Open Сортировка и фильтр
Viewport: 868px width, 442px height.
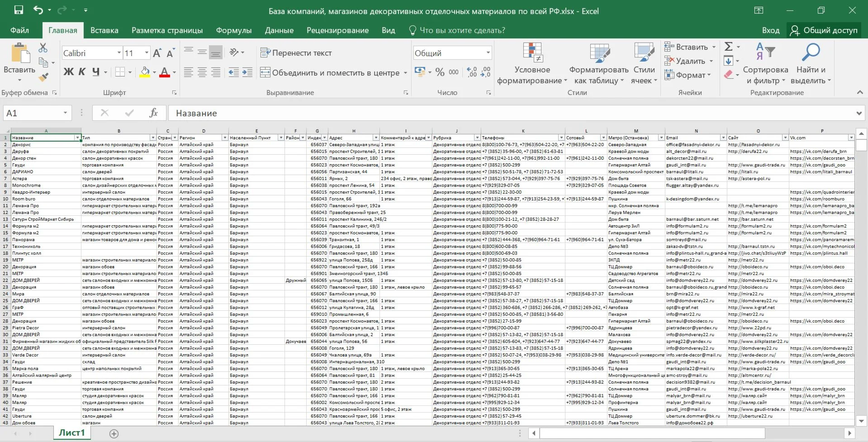click(766, 63)
